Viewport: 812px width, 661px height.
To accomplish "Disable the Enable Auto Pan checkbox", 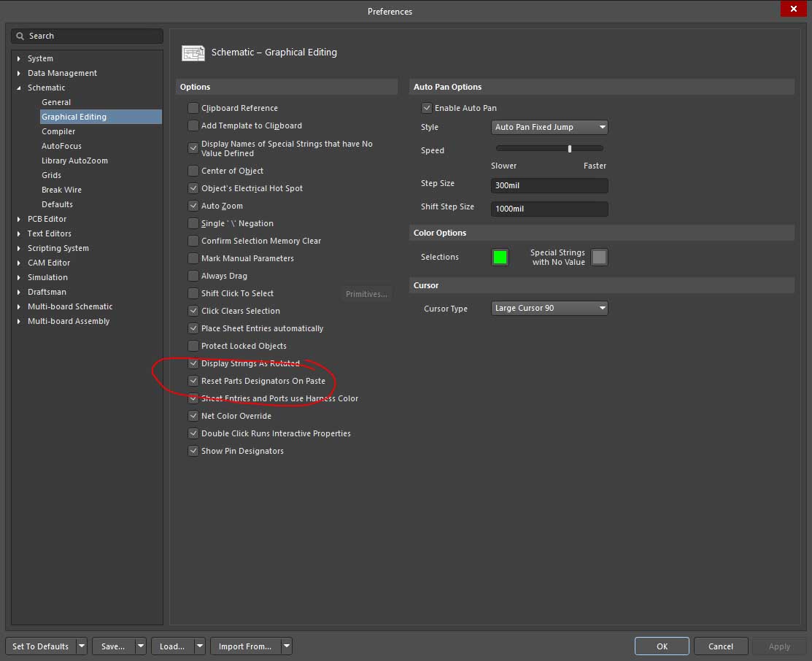I will point(427,108).
